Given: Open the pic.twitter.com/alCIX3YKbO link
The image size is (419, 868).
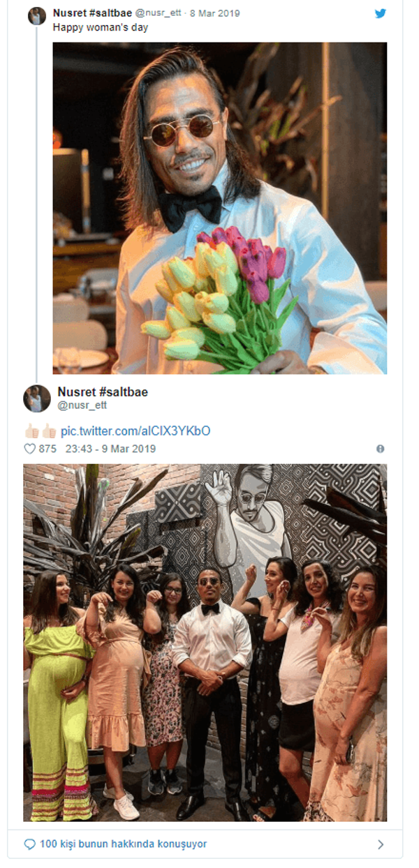Looking at the screenshot, I should pos(135,431).
